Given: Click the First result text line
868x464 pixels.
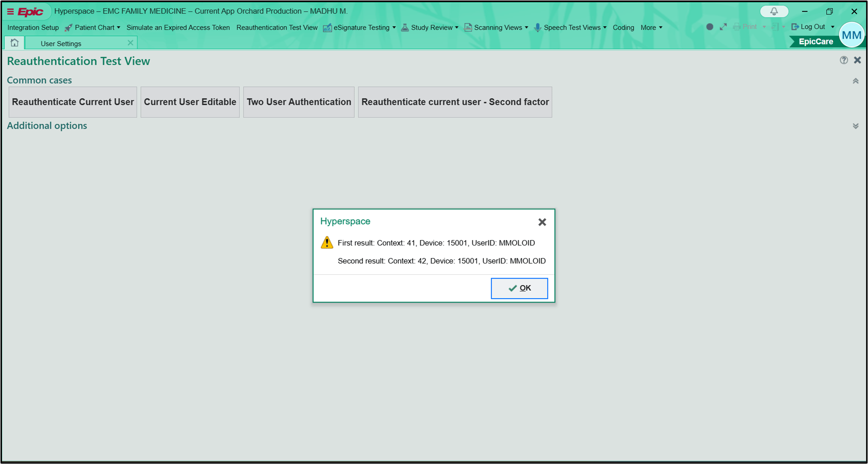Looking at the screenshot, I should coord(436,243).
